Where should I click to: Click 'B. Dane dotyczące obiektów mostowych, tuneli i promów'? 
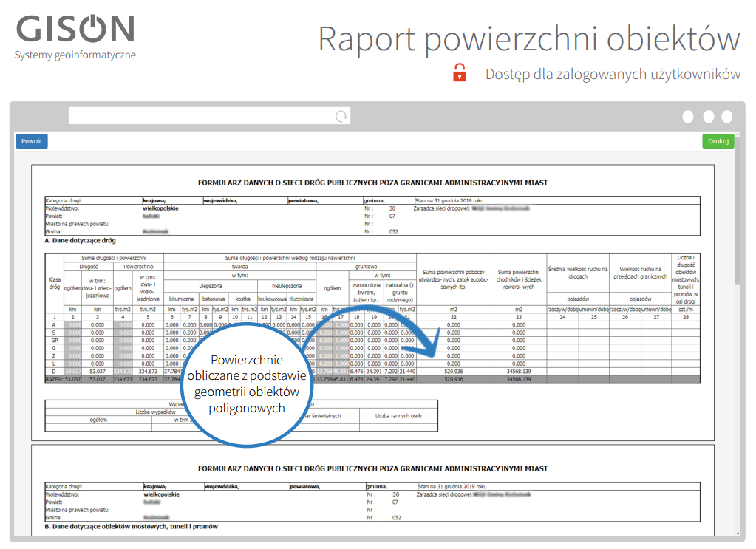131,526
